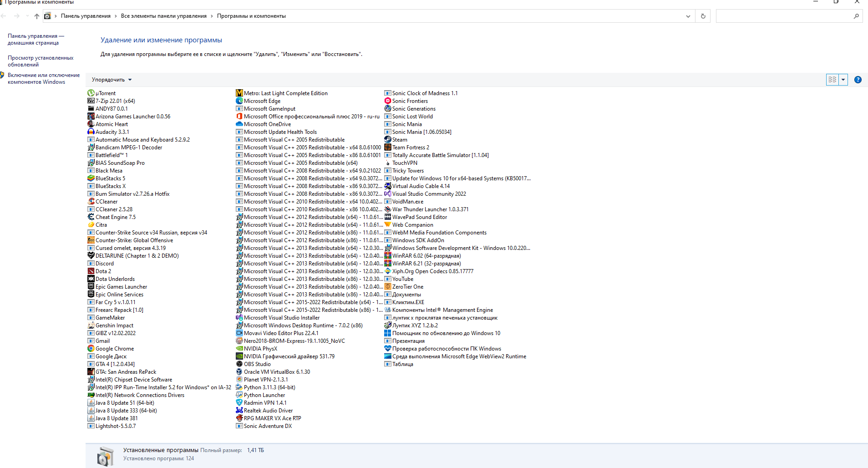
Task: Select Sonic Mania [1.06.05034] entry
Action: tap(418, 132)
